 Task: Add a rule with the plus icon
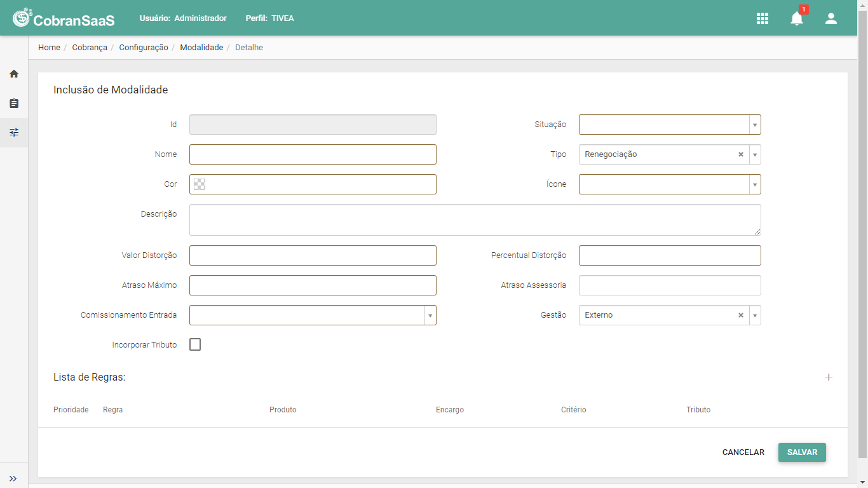pos(829,377)
